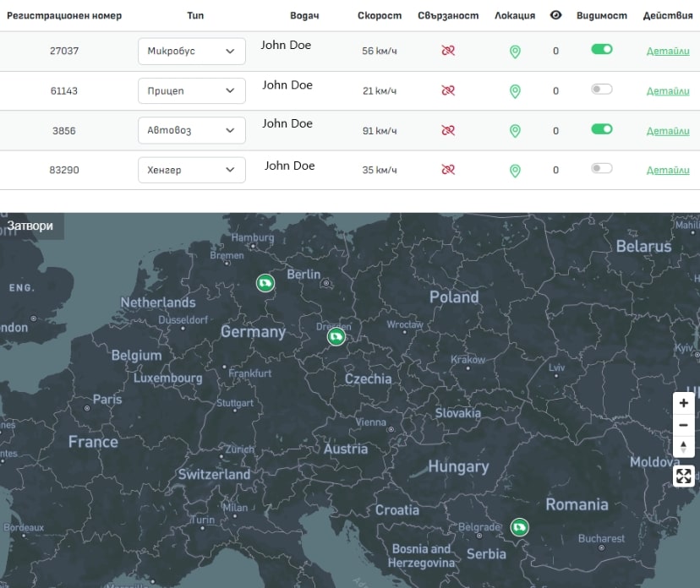This screenshot has width=700, height=588.
Task: Click location pin icon for vehicle 83290
Action: point(515,171)
